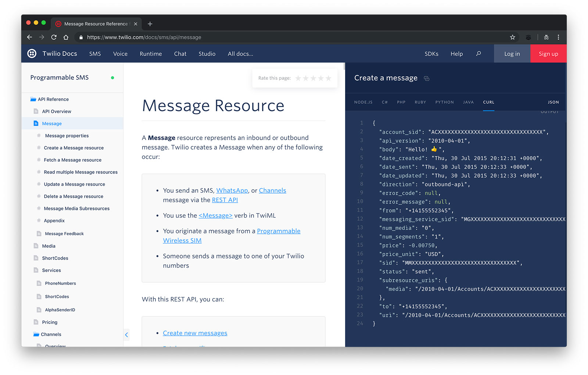The width and height of the screenshot is (588, 375).
Task: Select the CURL code tab
Action: [489, 102]
